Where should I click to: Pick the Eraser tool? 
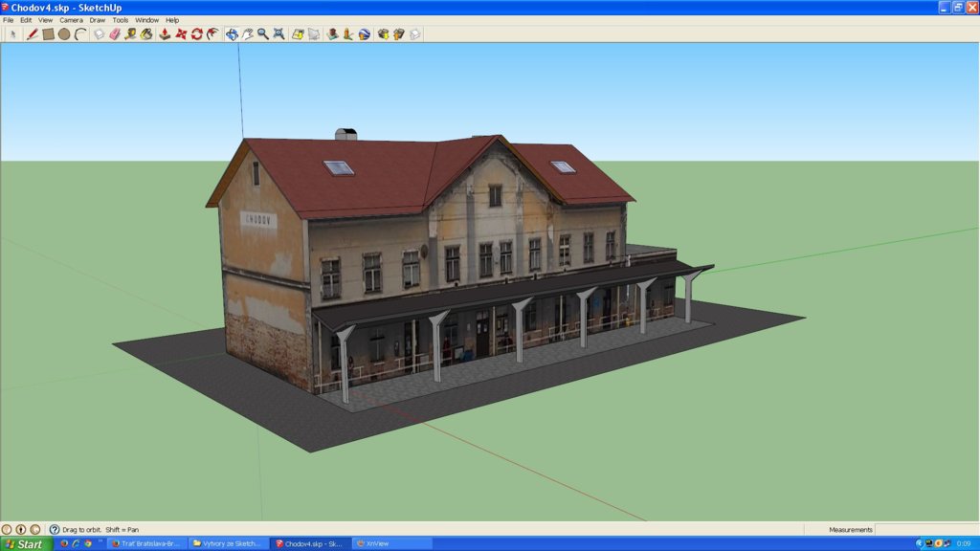115,33
